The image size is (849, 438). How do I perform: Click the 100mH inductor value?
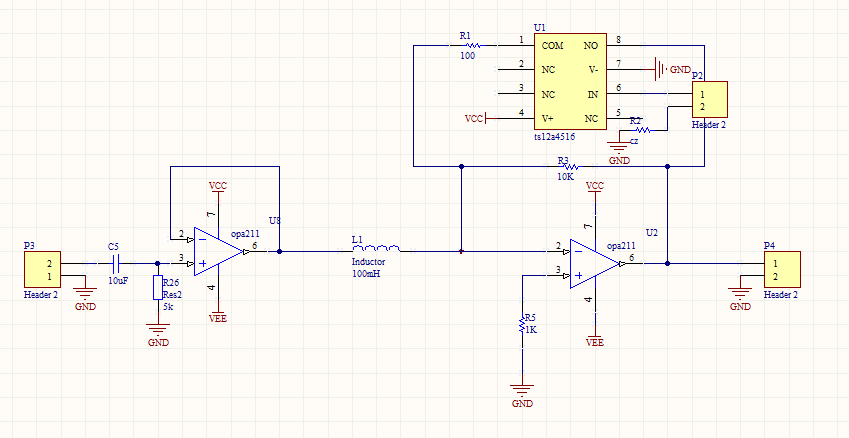pos(366,273)
